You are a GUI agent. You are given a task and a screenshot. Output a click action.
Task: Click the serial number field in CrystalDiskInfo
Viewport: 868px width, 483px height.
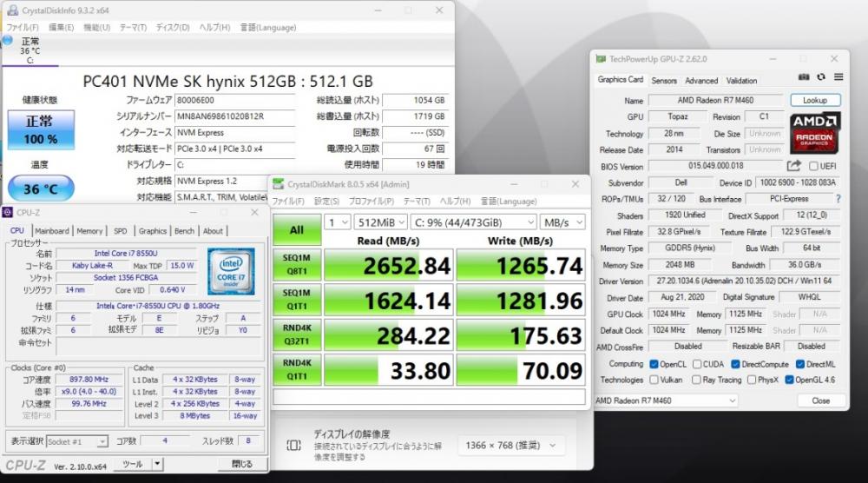(x=234, y=116)
